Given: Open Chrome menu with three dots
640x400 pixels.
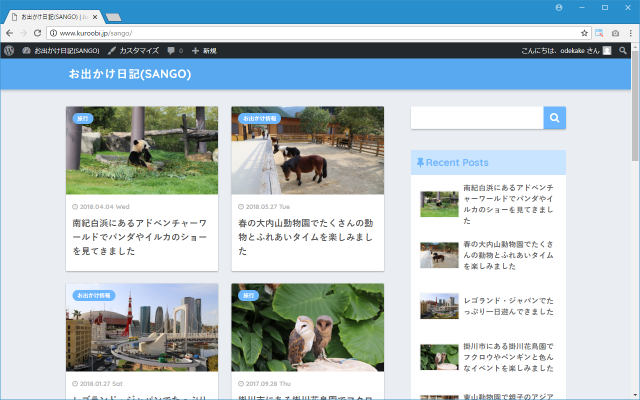Looking at the screenshot, I should 630,33.
